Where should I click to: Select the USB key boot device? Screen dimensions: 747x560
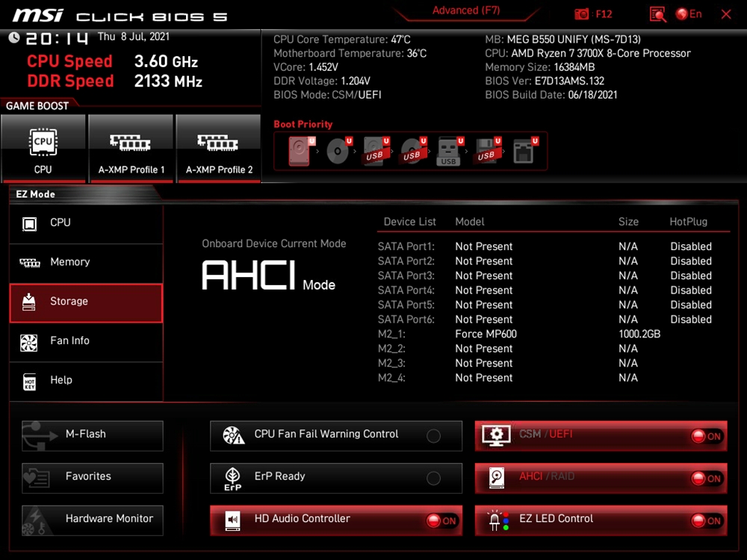coord(450,151)
